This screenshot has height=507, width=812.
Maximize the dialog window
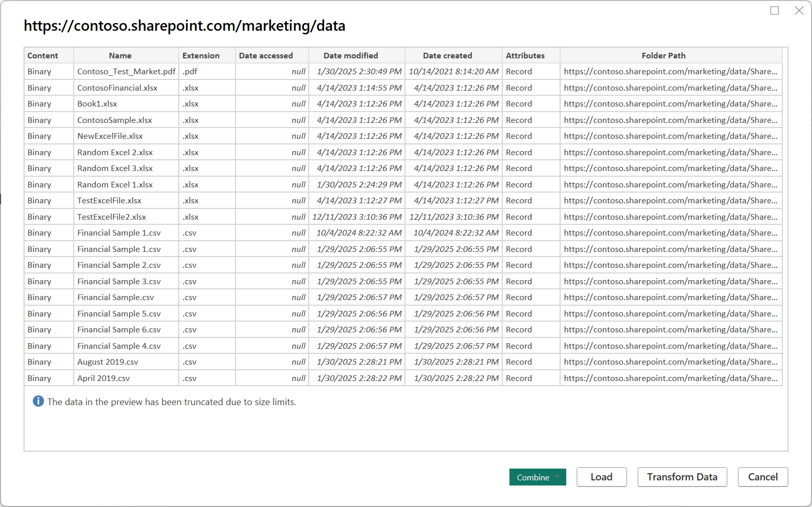775,10
